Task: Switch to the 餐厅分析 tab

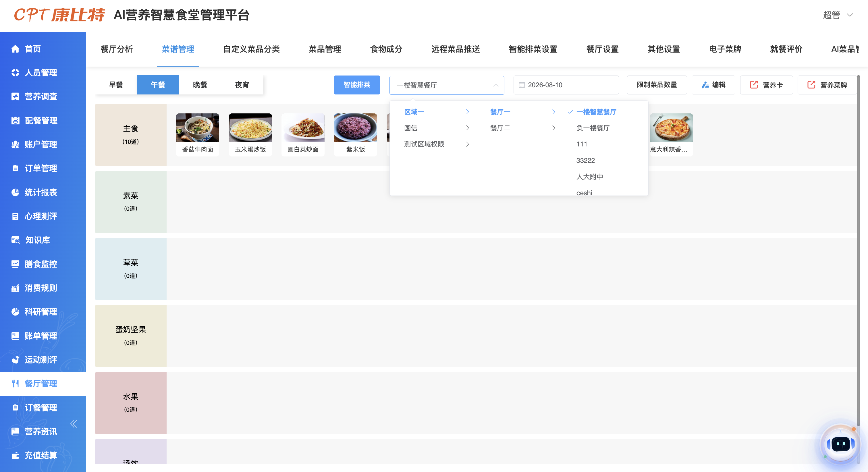Action: click(x=117, y=49)
